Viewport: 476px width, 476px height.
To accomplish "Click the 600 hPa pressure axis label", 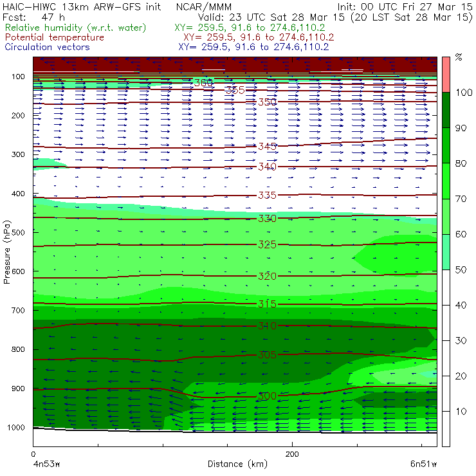I will click(x=18, y=271).
